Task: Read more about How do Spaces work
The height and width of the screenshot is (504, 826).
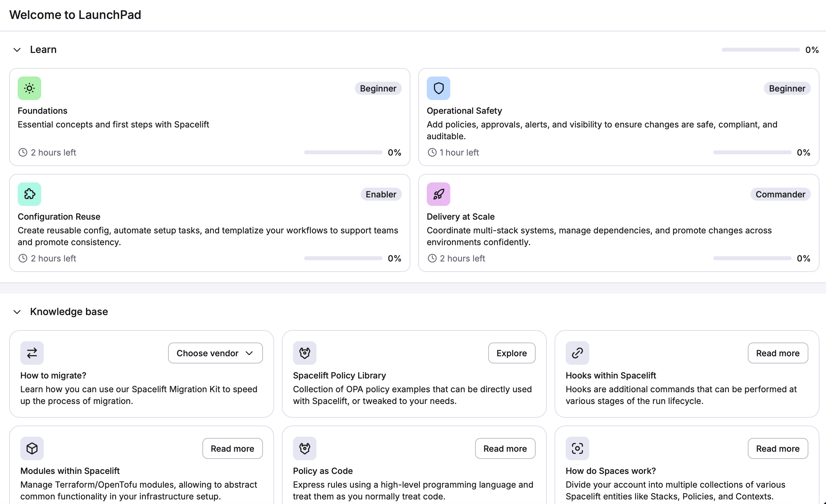Action: [x=778, y=448]
